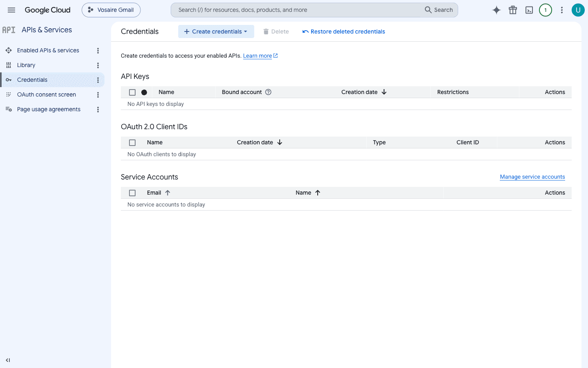Open Gemini AI assistant sparkle icon
Image resolution: width=588 pixels, height=368 pixels.
click(497, 10)
